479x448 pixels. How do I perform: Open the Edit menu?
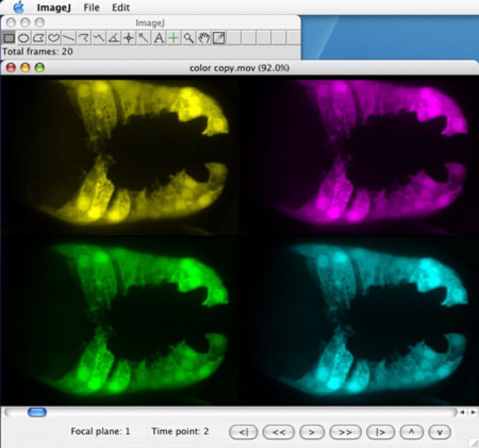pos(121,8)
